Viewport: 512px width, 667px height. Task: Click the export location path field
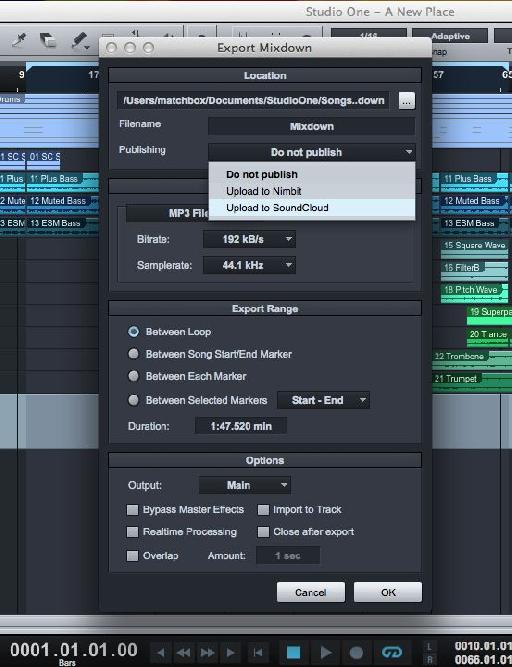click(253, 101)
